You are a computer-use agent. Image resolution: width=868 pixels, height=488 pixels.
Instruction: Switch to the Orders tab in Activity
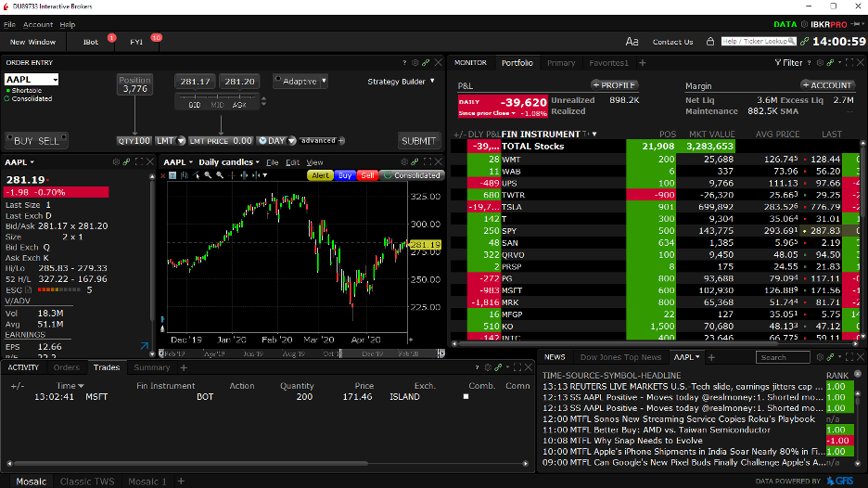(x=67, y=367)
